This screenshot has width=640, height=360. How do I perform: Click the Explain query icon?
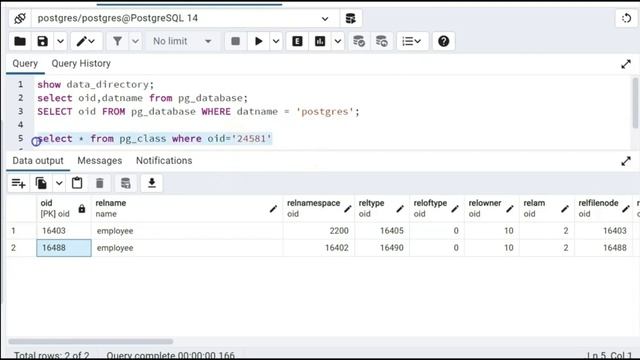point(298,41)
